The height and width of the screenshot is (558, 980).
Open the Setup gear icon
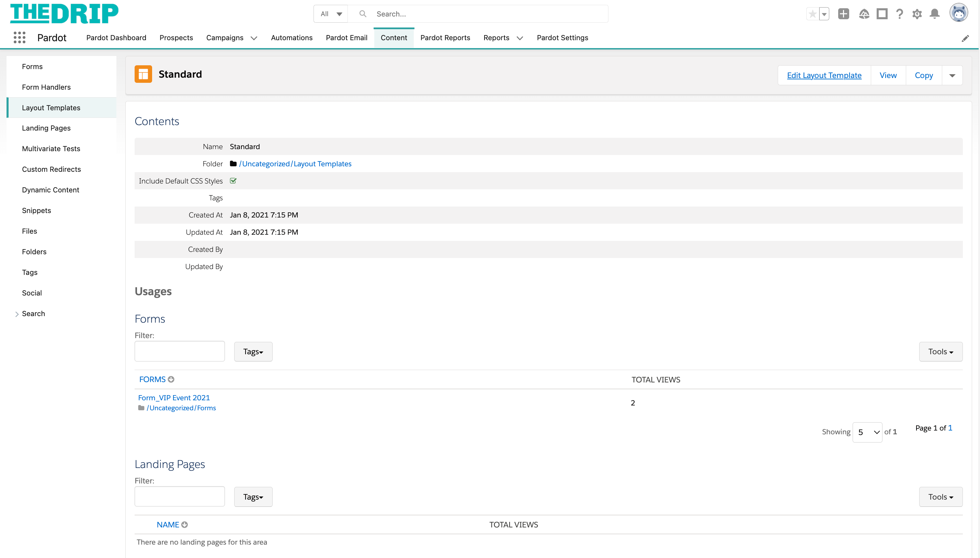pyautogui.click(x=917, y=14)
